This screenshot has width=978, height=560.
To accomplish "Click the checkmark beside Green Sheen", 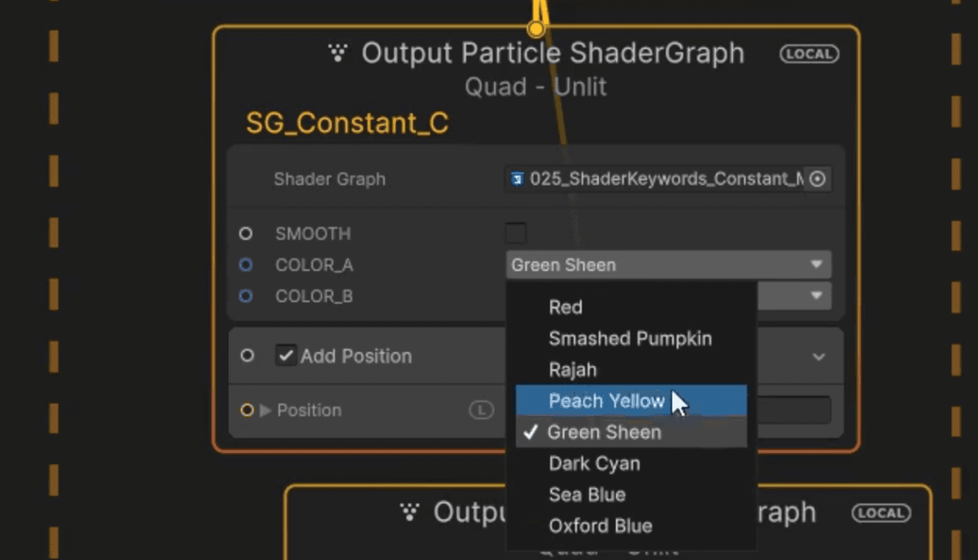I will click(x=530, y=432).
